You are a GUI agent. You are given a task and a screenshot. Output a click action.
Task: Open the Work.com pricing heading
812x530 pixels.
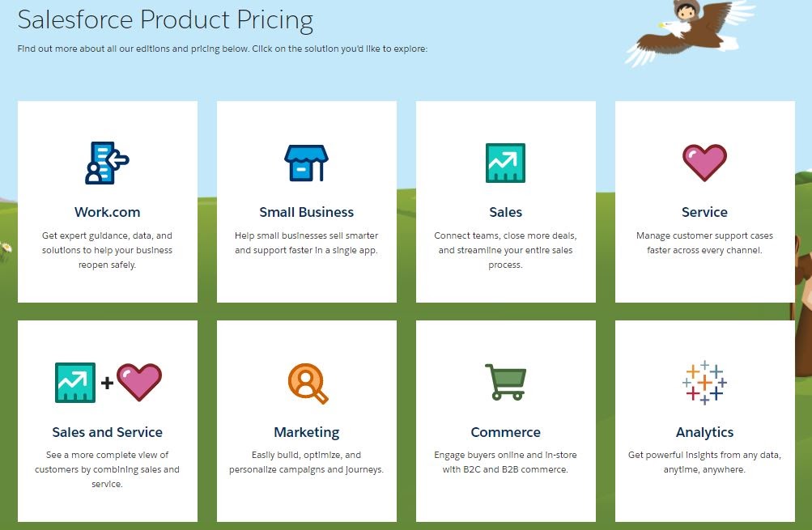(x=107, y=212)
